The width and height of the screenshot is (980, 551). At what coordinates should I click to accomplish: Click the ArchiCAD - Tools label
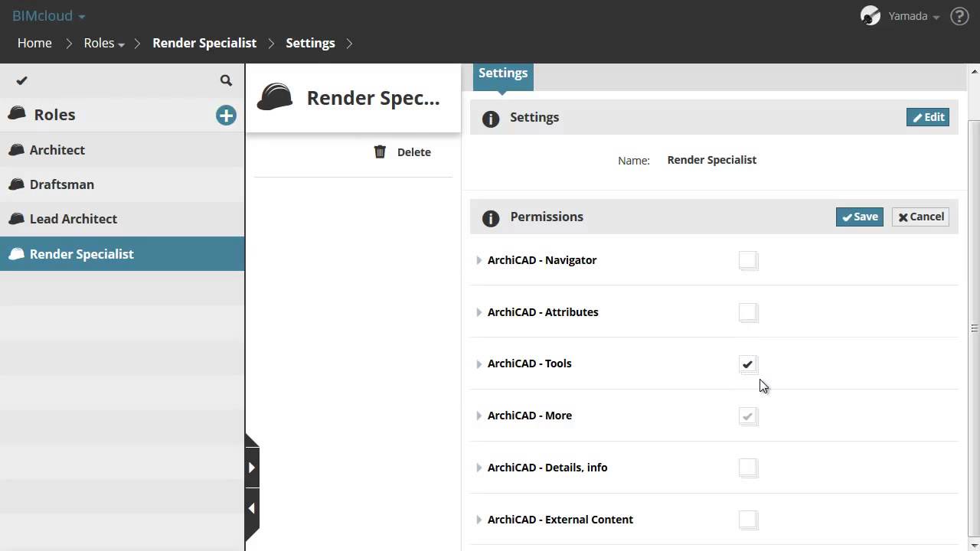(x=530, y=364)
